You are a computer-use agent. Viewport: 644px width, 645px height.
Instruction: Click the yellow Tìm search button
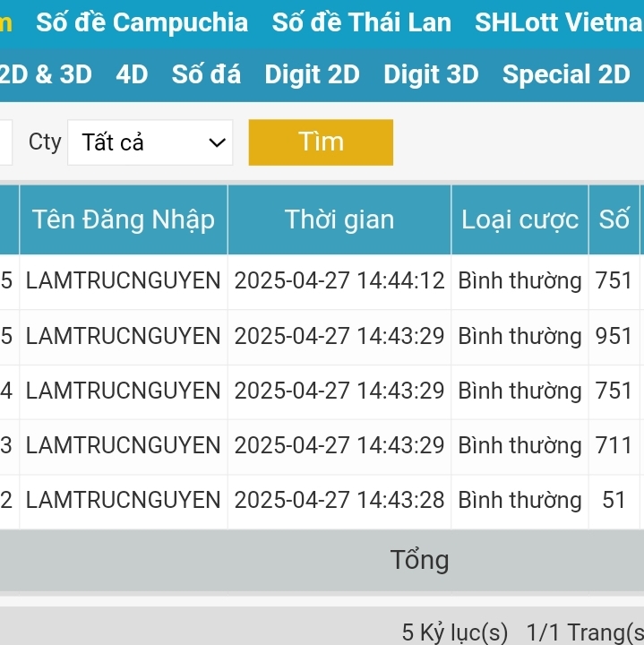pos(321,142)
